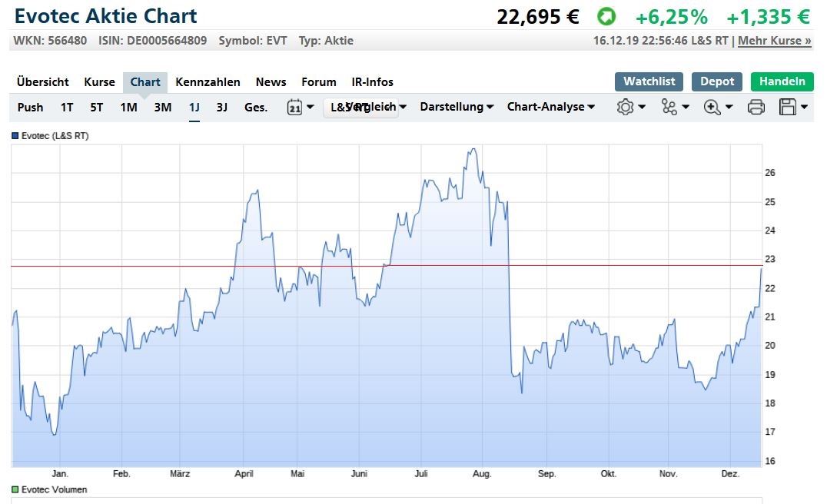Open the News tab

pos(271,82)
